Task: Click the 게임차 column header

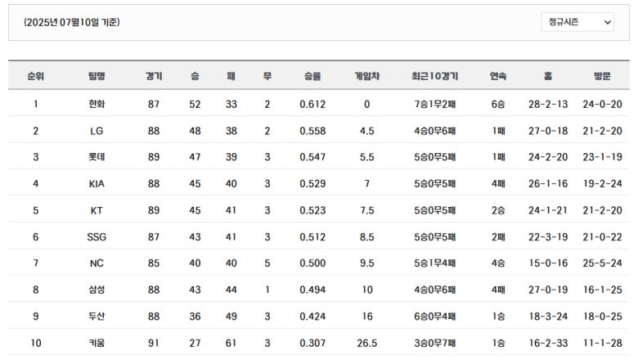Action: tap(366, 76)
